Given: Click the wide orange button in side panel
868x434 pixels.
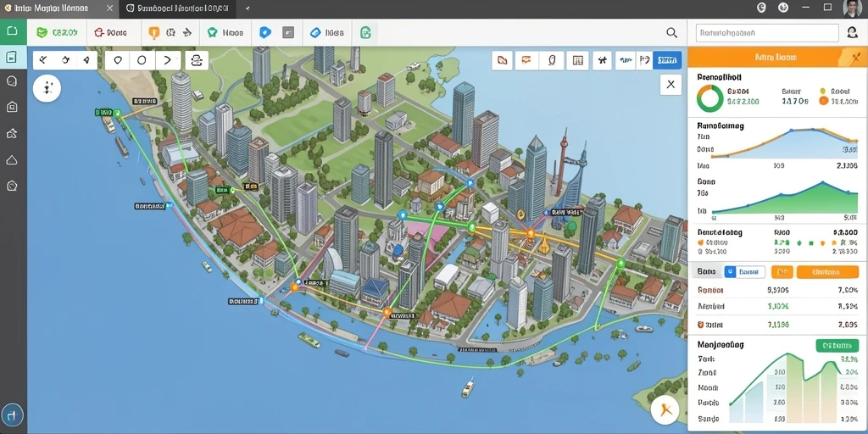Looking at the screenshot, I should point(827,272).
